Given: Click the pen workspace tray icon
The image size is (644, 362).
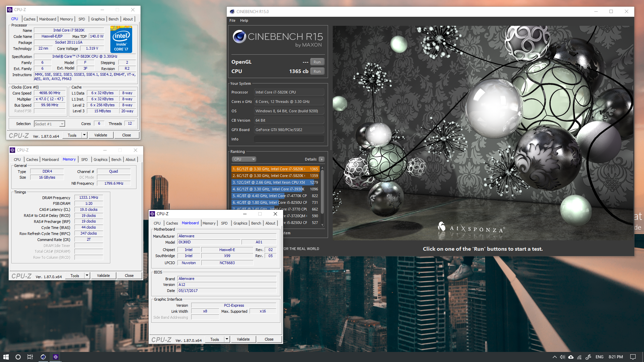Looking at the screenshot, I should [x=588, y=357].
